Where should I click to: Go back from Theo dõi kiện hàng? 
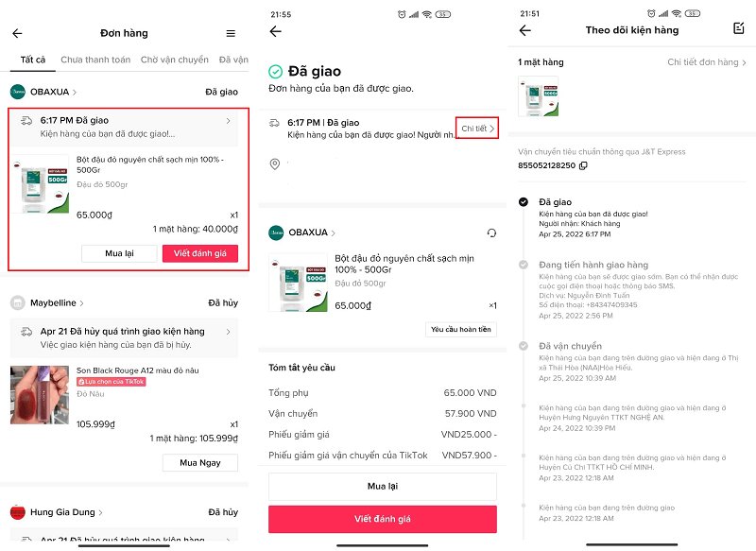tap(525, 30)
